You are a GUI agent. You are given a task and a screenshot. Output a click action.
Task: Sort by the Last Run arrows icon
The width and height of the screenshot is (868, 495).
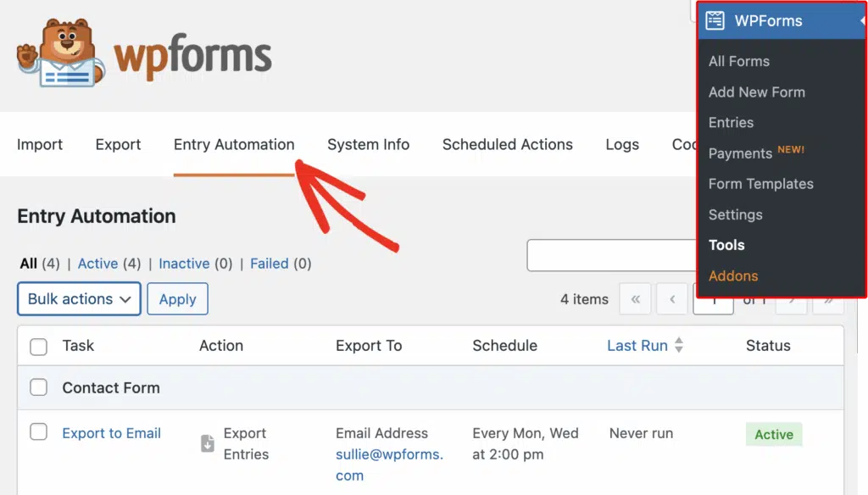coord(679,345)
